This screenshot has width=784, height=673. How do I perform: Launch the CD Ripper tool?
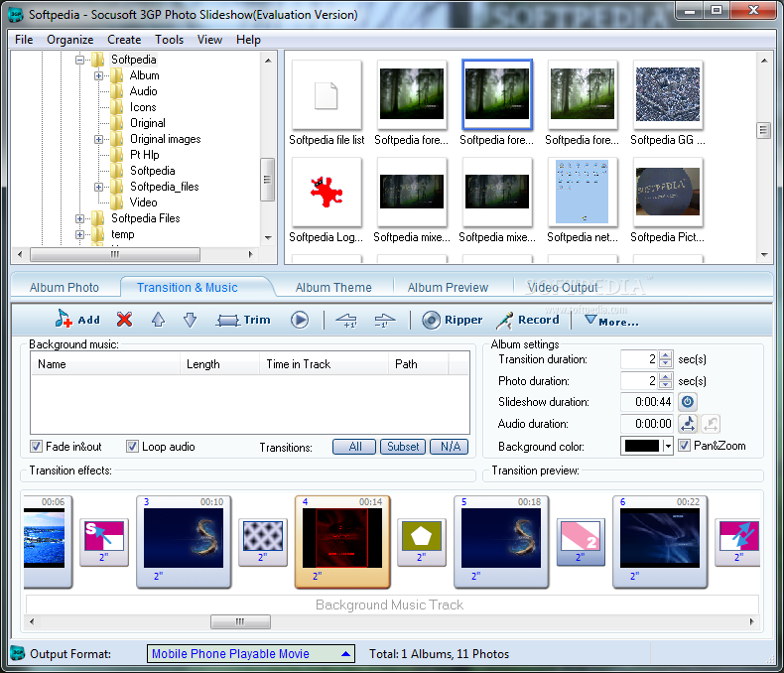point(452,320)
